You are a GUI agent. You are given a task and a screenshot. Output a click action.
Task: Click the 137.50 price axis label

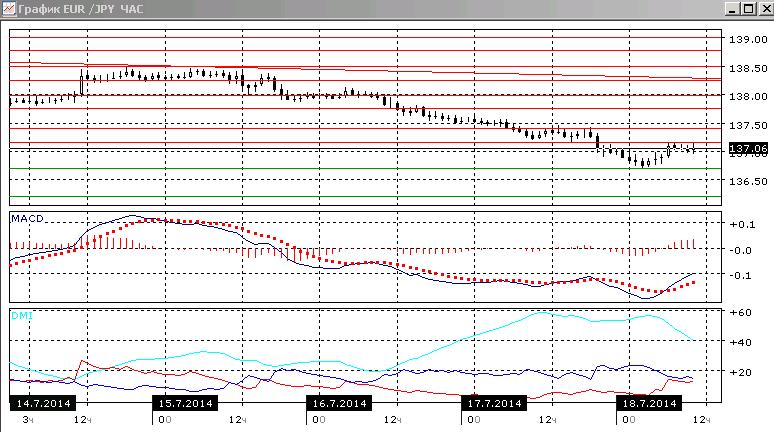pyautogui.click(x=748, y=126)
